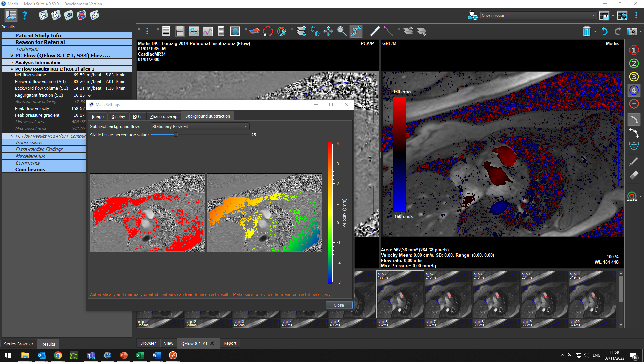Viewport: 644px width, 362px height.
Task: Click the undo arrow icon
Action: 604,32
